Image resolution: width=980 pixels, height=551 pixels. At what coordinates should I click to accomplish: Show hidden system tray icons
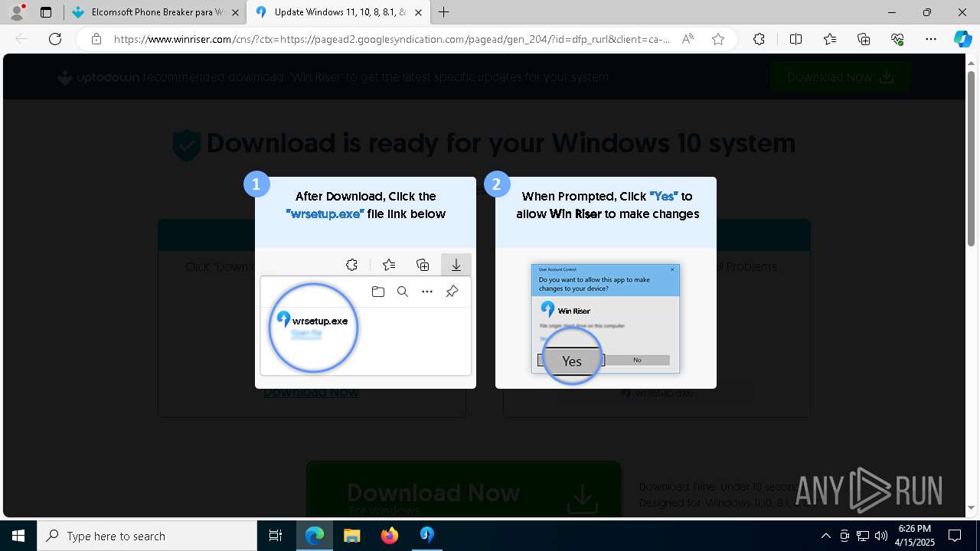coord(825,536)
